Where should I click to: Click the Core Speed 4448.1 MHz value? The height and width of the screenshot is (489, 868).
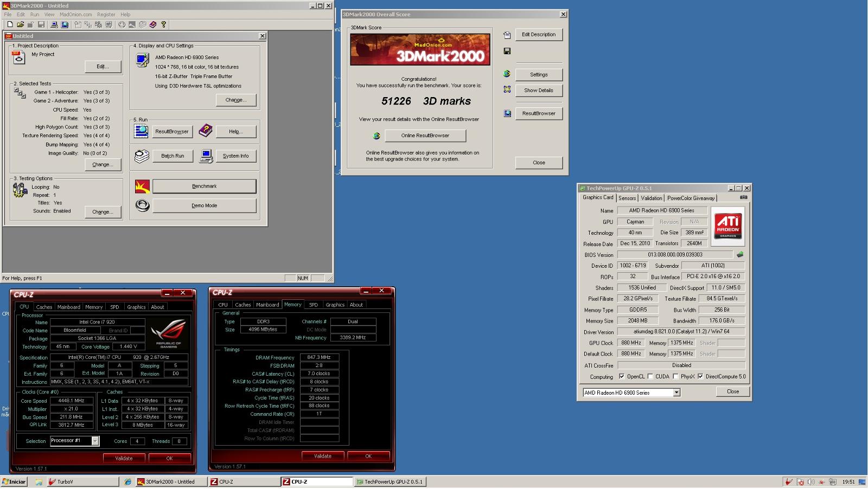coord(72,401)
